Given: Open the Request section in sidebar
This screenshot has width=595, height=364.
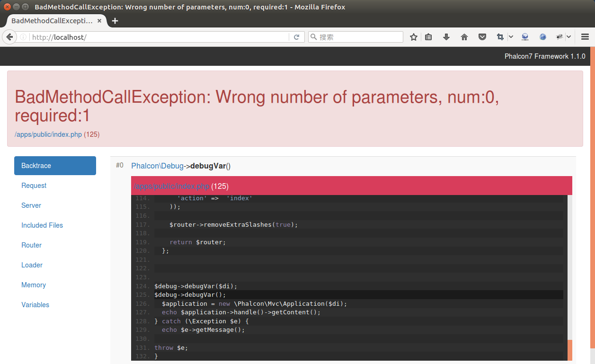Looking at the screenshot, I should (x=34, y=186).
